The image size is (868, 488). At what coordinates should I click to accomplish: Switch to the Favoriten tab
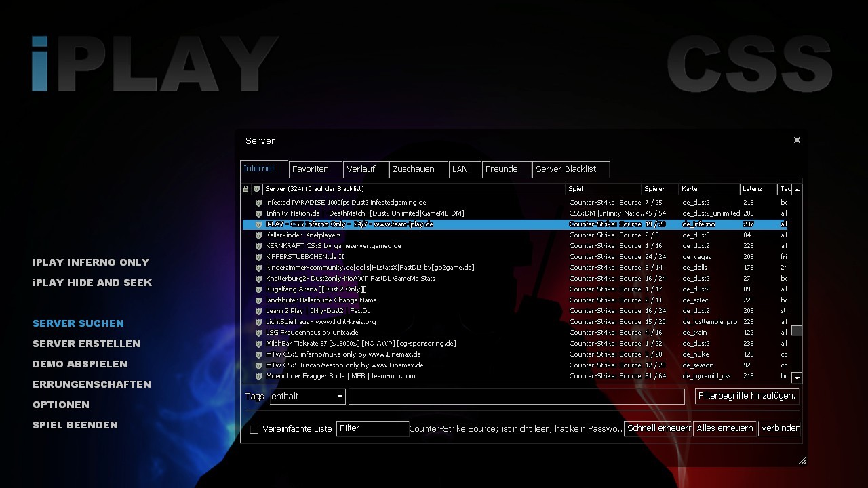point(316,169)
